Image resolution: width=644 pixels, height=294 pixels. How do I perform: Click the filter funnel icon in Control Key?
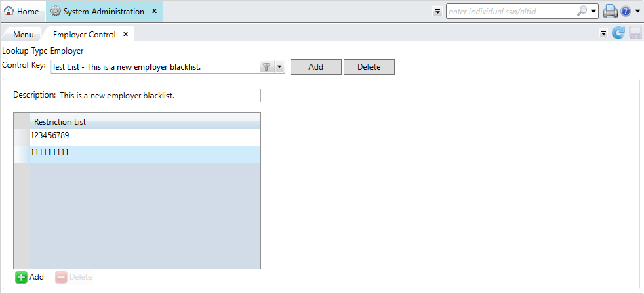(266, 67)
